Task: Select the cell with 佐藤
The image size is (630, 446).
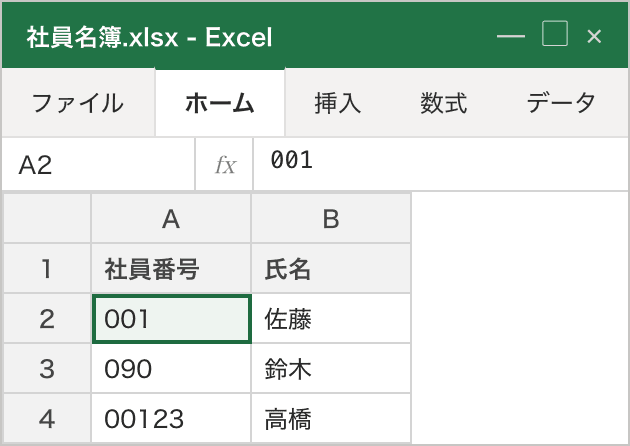Action: 331,319
